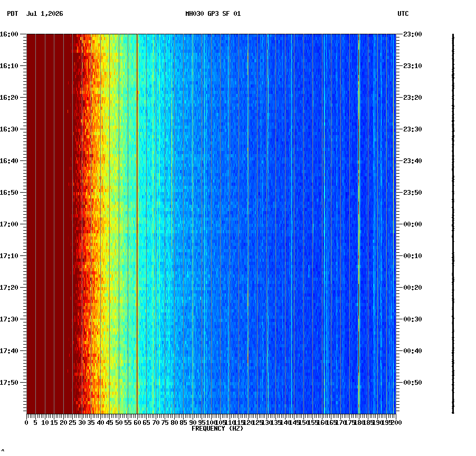
Task: Click the 23:20 UTC time label
Action: coord(413,98)
